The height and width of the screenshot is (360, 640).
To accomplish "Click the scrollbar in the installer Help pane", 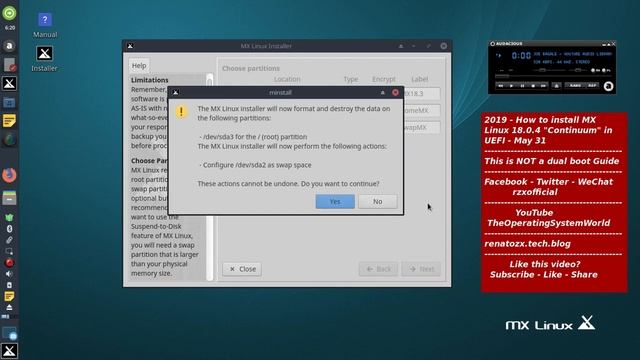I will [210, 177].
